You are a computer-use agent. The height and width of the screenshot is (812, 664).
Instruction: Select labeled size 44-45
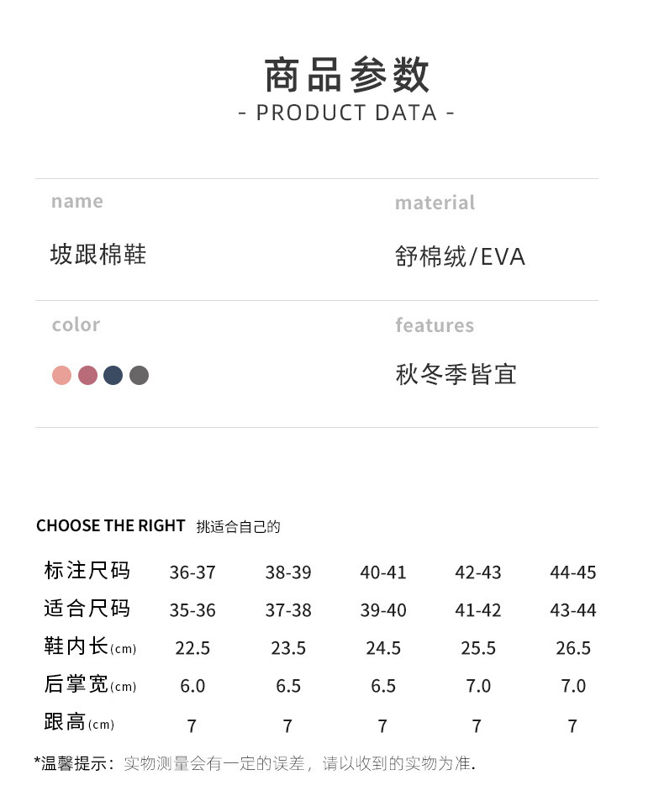coord(573,572)
